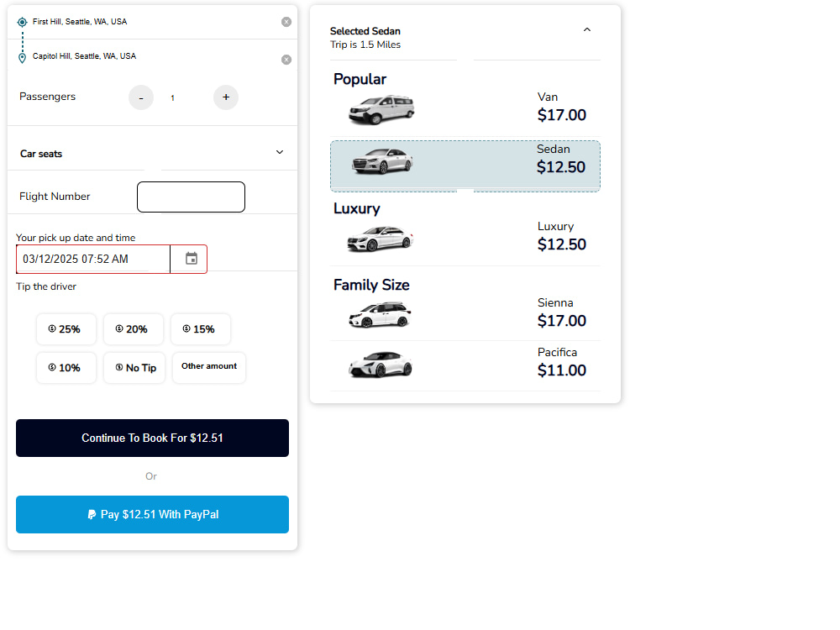Select the 20% tip option
840x630 pixels.
click(134, 329)
